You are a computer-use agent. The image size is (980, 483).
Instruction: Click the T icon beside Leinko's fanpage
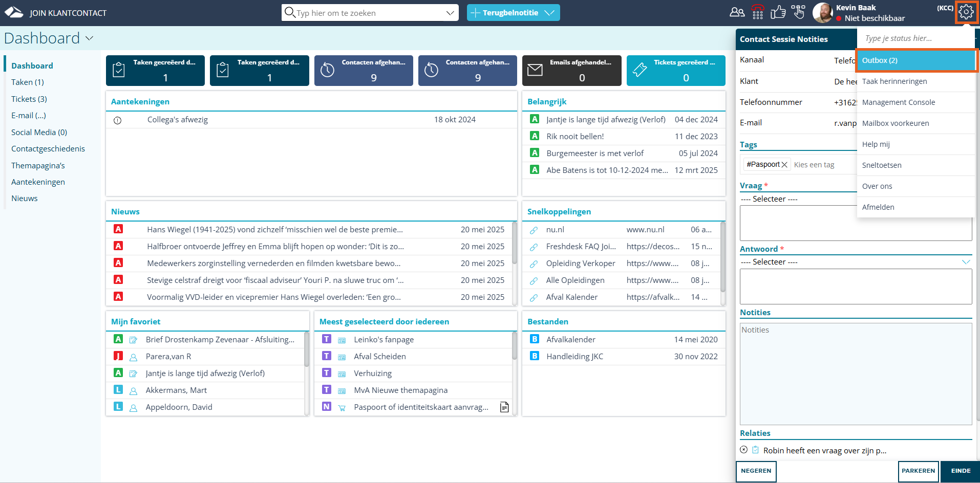tap(327, 339)
